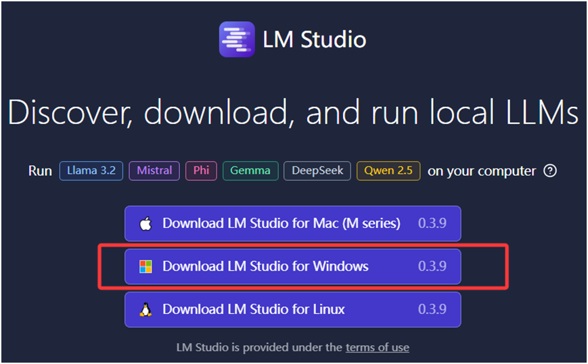
Task: Click 'LM Studio is provided under the' text
Action: tap(259, 348)
